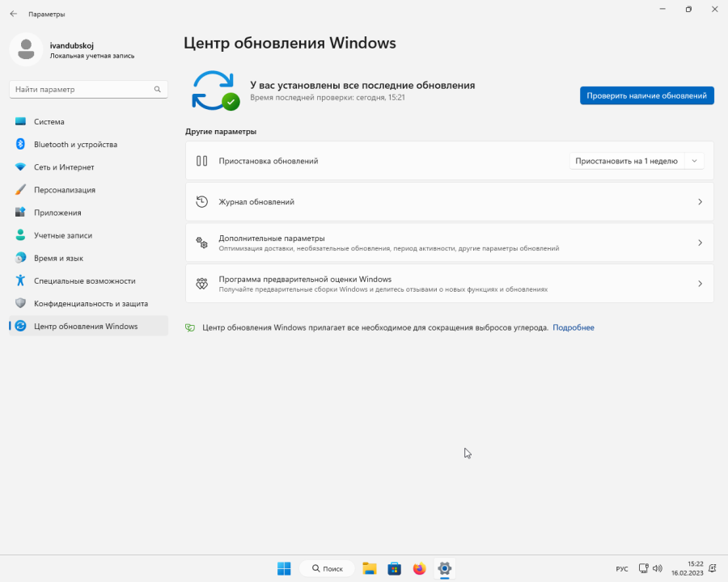
Task: Click the Журнал обновлений row label
Action: tap(256, 202)
